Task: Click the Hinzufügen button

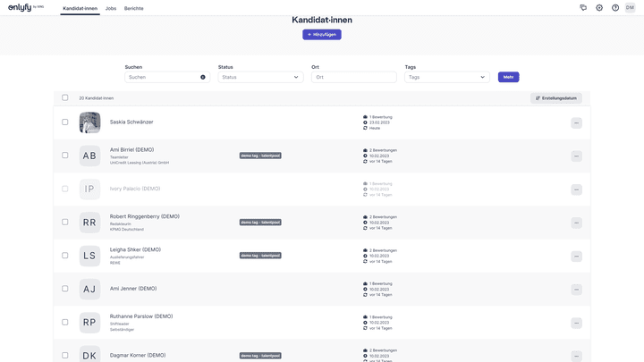Action: click(x=322, y=35)
